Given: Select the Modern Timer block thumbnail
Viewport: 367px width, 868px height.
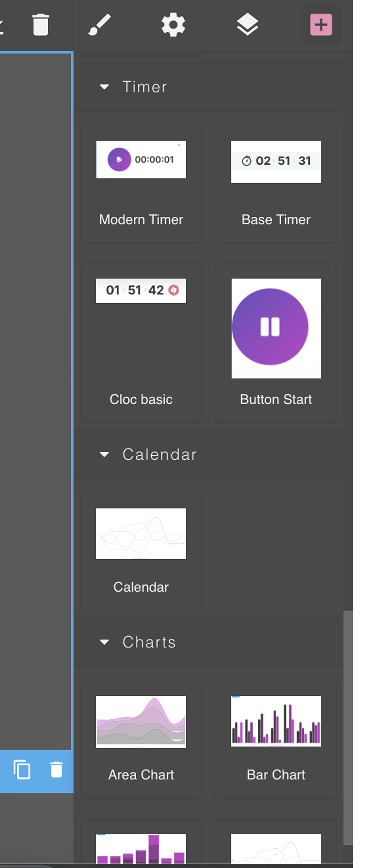Looking at the screenshot, I should [x=141, y=159].
